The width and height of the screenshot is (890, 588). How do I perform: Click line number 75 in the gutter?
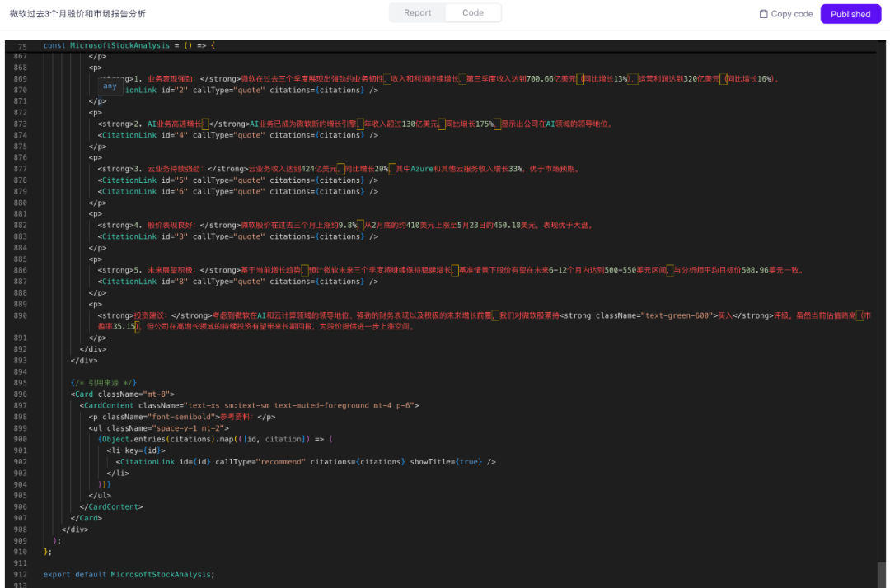click(x=22, y=47)
